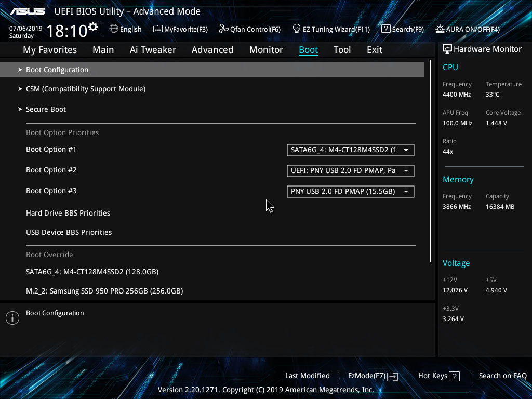Toggle the AURA ON/OFF light icon
This screenshot has height=399, width=532.
(440, 29)
